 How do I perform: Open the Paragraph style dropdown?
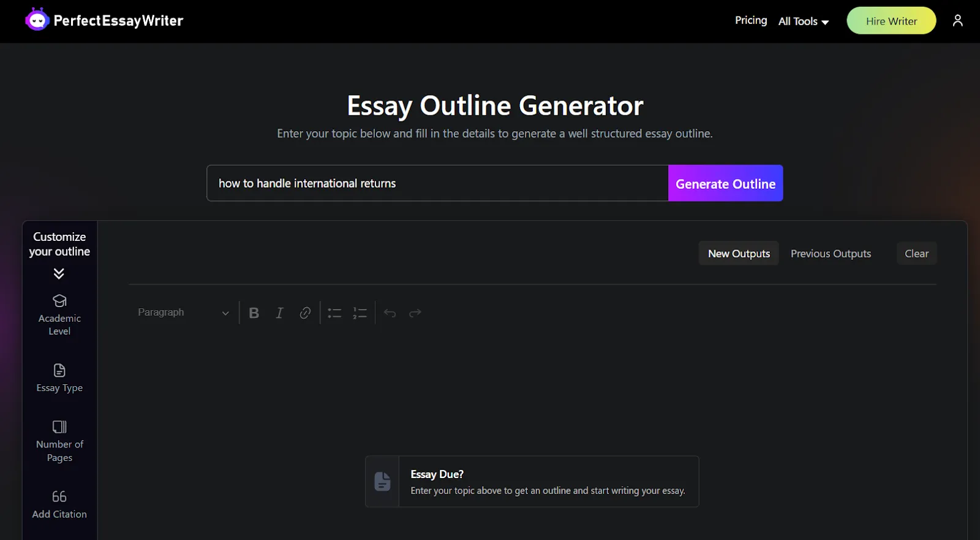183,313
